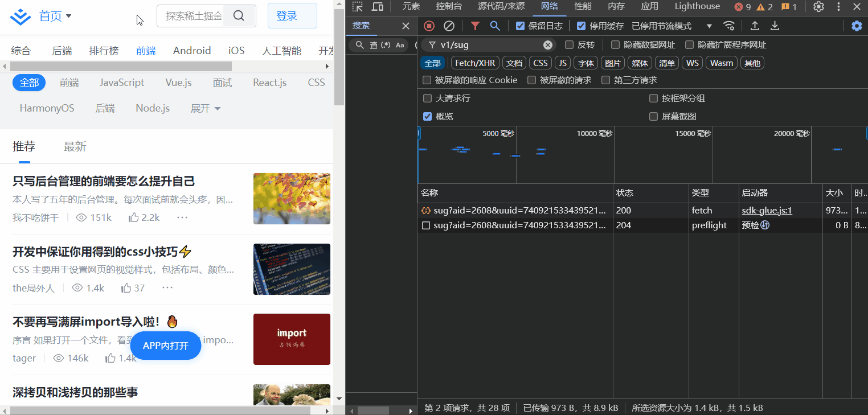Open DevTools three-dot customize menu

[838, 7]
